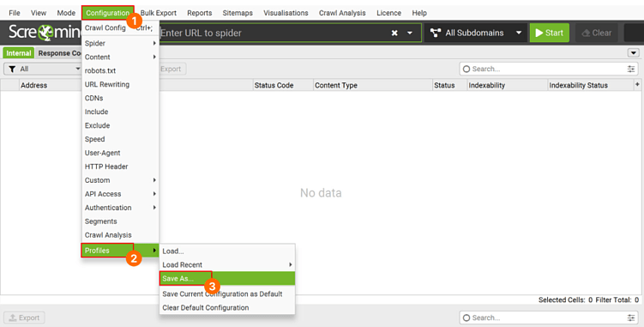Sort by the Address column

click(x=34, y=85)
